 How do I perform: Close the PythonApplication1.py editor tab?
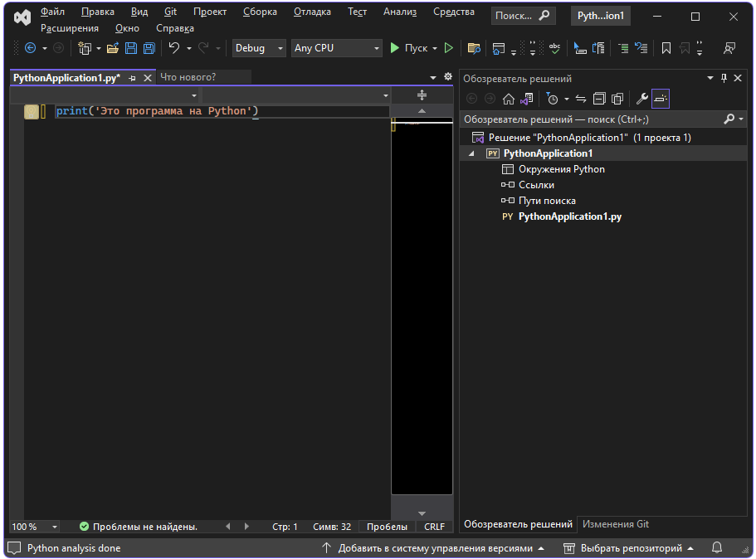[148, 78]
